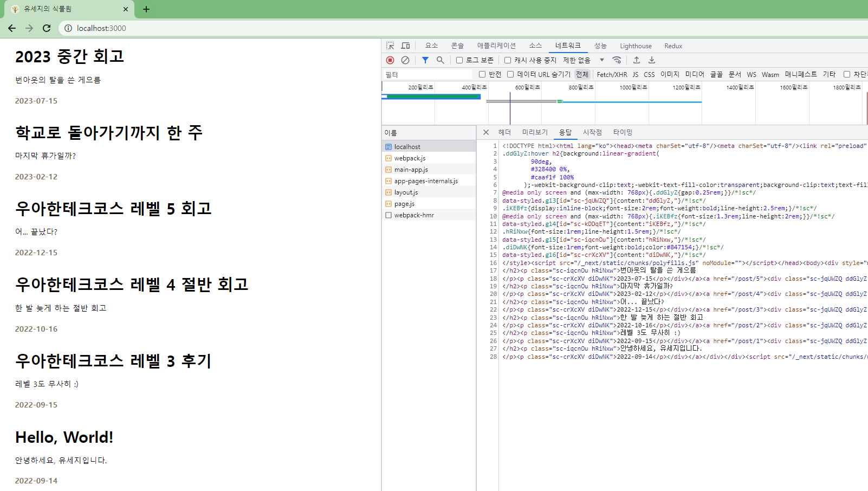
Task: Show 미리보기 tab of request
Action: (535, 132)
